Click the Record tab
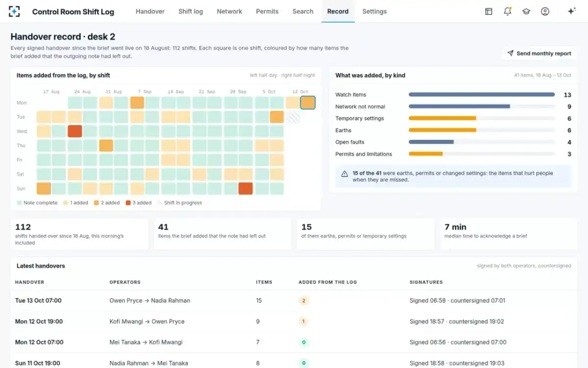588x368 pixels. (x=338, y=11)
